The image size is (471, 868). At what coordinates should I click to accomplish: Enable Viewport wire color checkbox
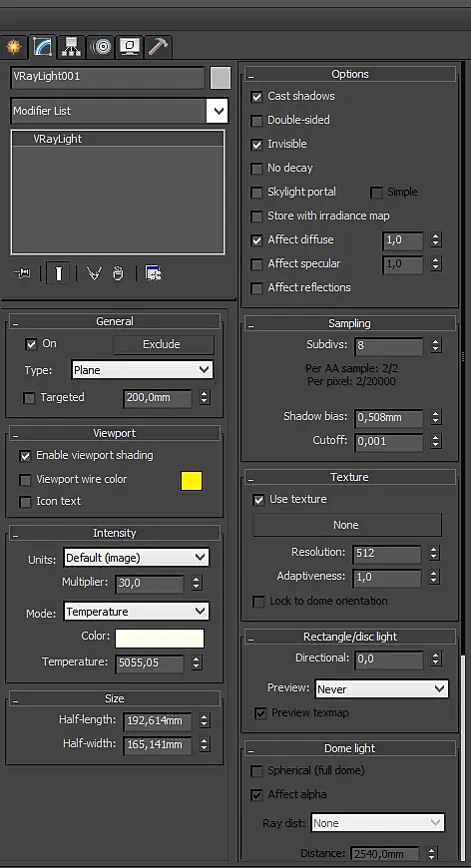pos(25,480)
